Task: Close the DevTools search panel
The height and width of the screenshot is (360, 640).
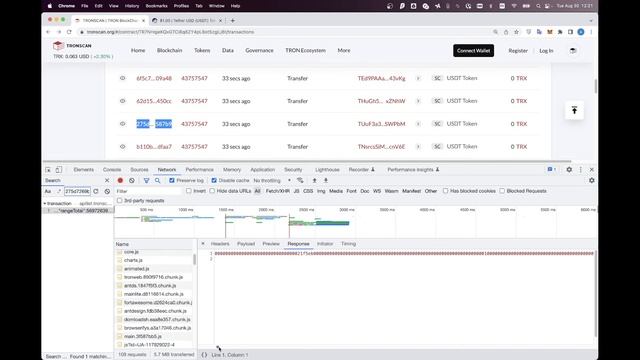Action: [x=107, y=180]
